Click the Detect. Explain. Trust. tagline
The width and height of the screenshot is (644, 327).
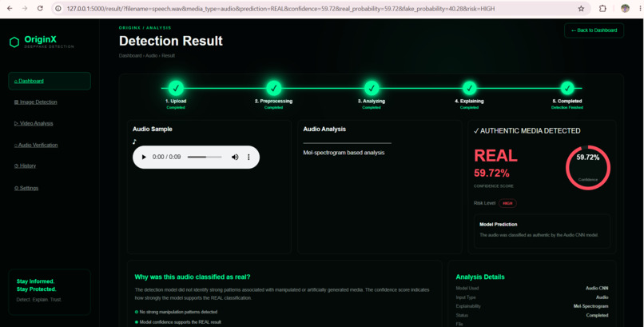(39, 300)
